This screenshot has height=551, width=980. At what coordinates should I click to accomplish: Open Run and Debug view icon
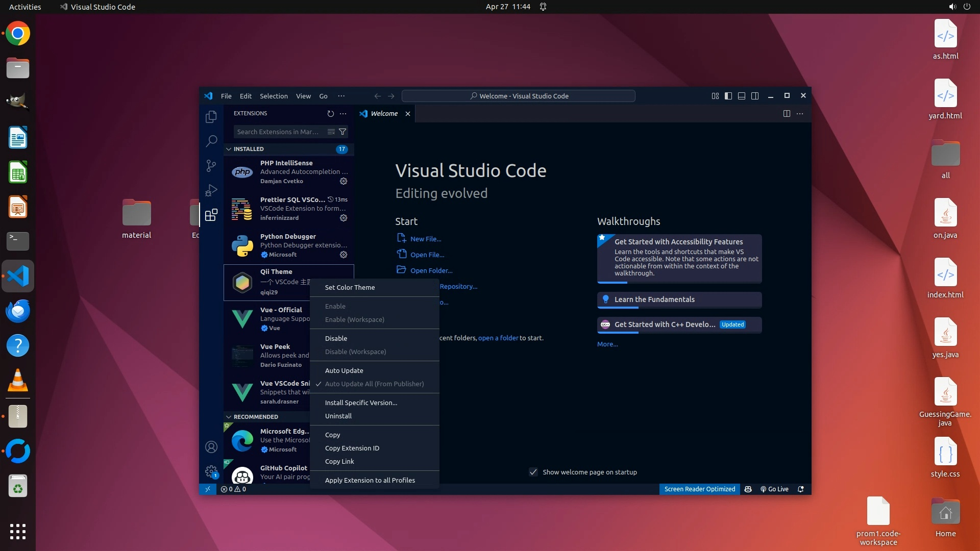pyautogui.click(x=211, y=190)
